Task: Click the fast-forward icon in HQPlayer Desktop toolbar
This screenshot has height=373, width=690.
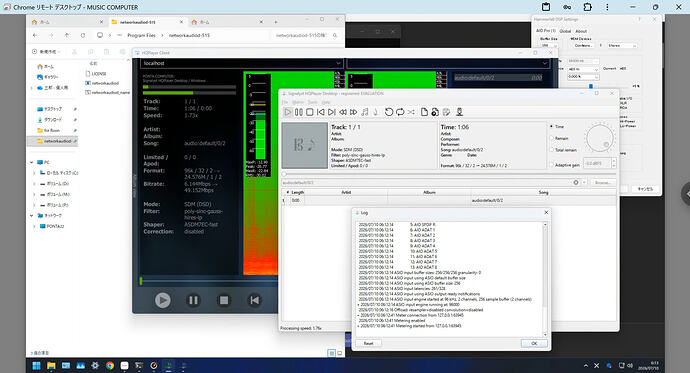Action: point(353,112)
